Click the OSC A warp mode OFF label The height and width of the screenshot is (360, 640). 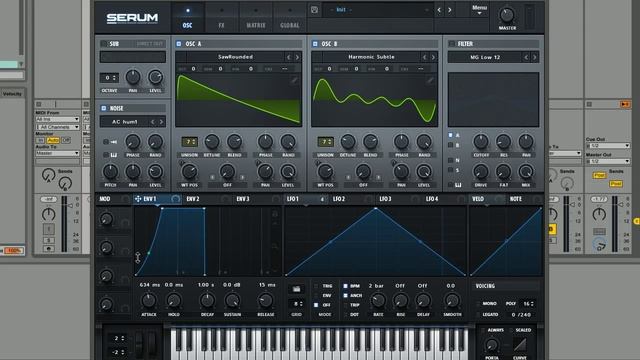pos(227,185)
